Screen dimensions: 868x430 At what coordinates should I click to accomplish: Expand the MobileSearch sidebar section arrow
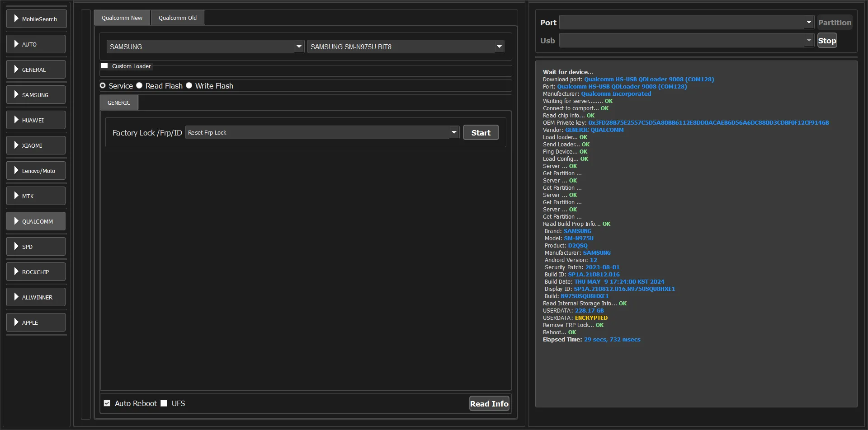[x=16, y=19]
